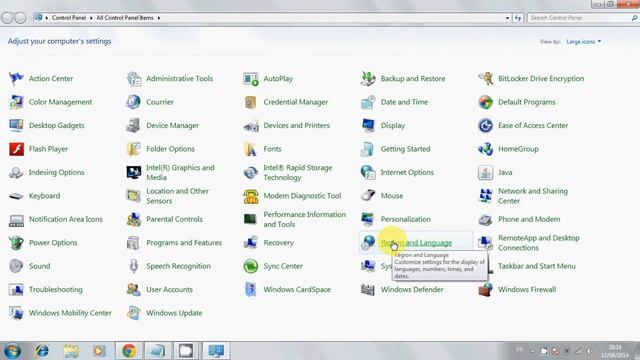Open the BitLocker Drive Encryption keys icon
The height and width of the screenshot is (360, 640).
(486, 78)
